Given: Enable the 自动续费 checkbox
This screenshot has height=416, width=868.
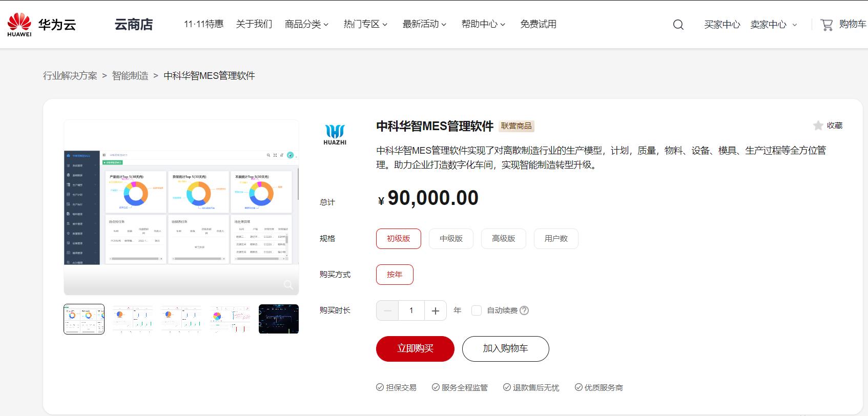Looking at the screenshot, I should coord(476,310).
